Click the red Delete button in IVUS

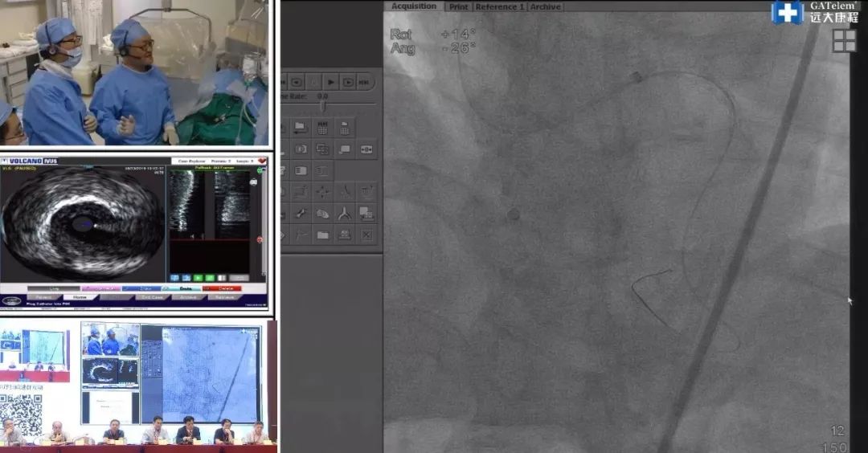point(222,288)
